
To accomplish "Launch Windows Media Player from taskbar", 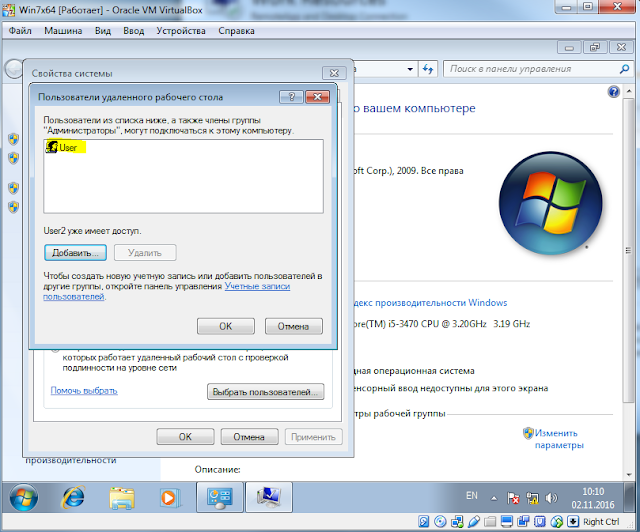I will point(169,498).
